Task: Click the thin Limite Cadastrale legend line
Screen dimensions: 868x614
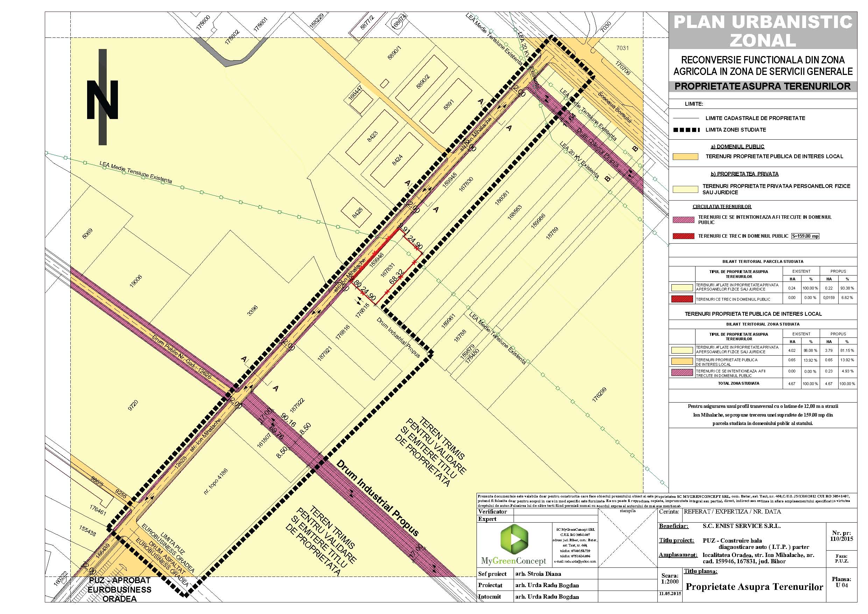Action: pyautogui.click(x=686, y=118)
